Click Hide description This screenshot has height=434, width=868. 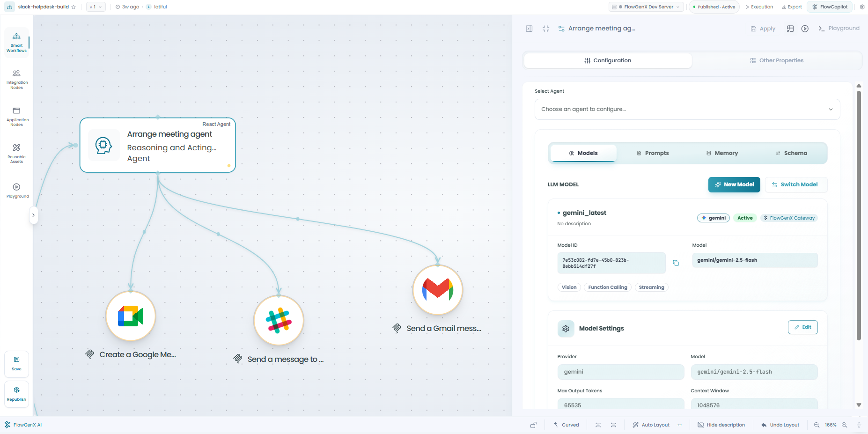[721, 425]
